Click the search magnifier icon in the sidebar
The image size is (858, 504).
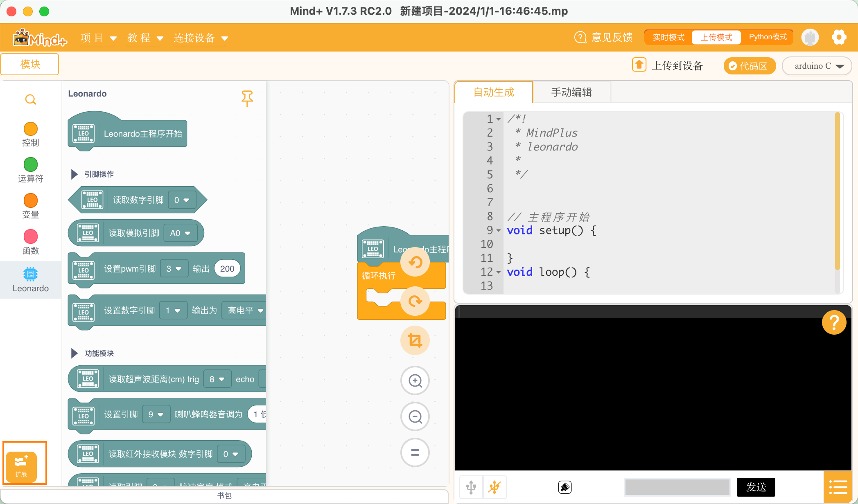click(31, 99)
